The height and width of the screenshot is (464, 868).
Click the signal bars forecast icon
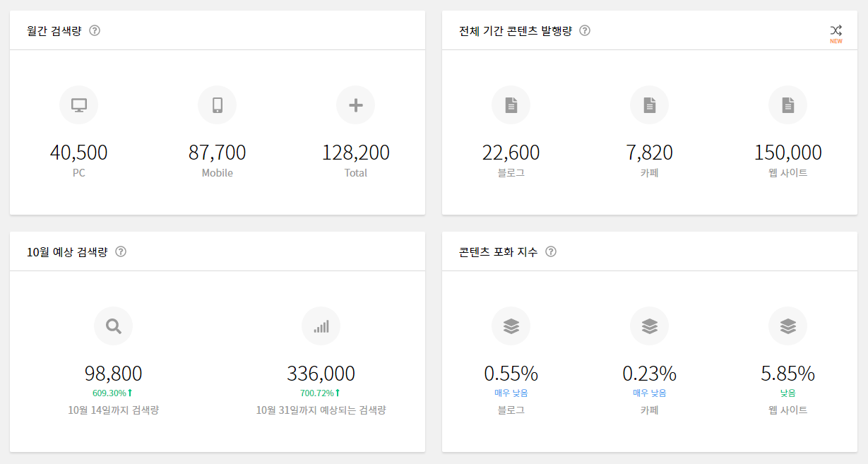click(321, 326)
